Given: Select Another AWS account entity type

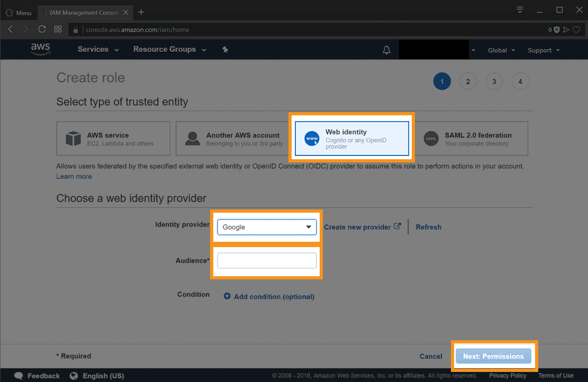Looking at the screenshot, I should click(x=232, y=139).
